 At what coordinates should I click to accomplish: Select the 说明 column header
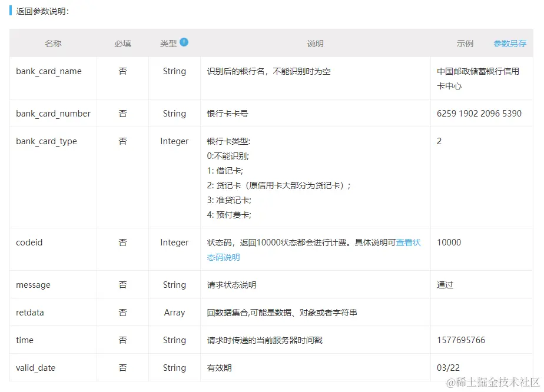316,43
